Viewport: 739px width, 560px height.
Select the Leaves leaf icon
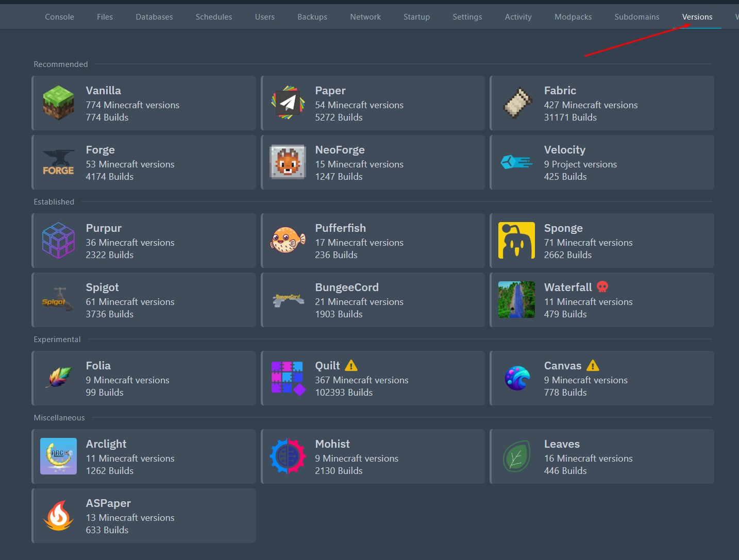pos(516,456)
